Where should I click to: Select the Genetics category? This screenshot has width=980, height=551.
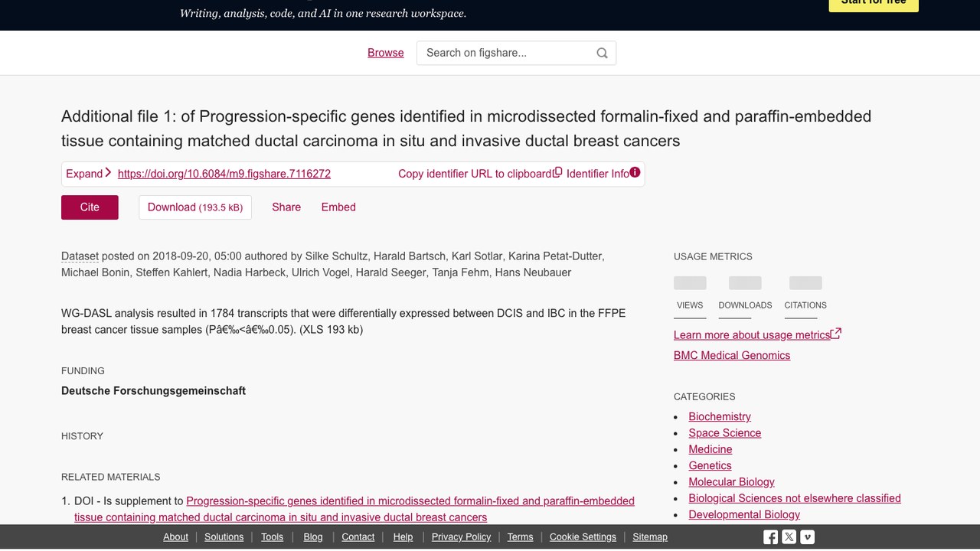(x=710, y=465)
